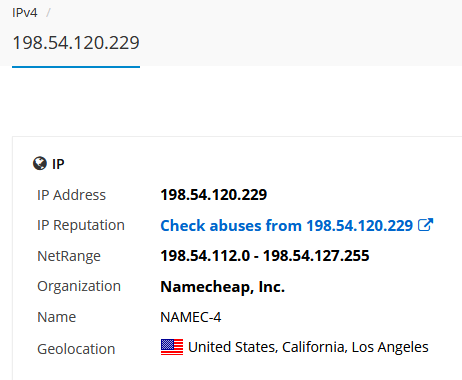Click the IP Address field label
462x380 pixels.
pos(71,195)
